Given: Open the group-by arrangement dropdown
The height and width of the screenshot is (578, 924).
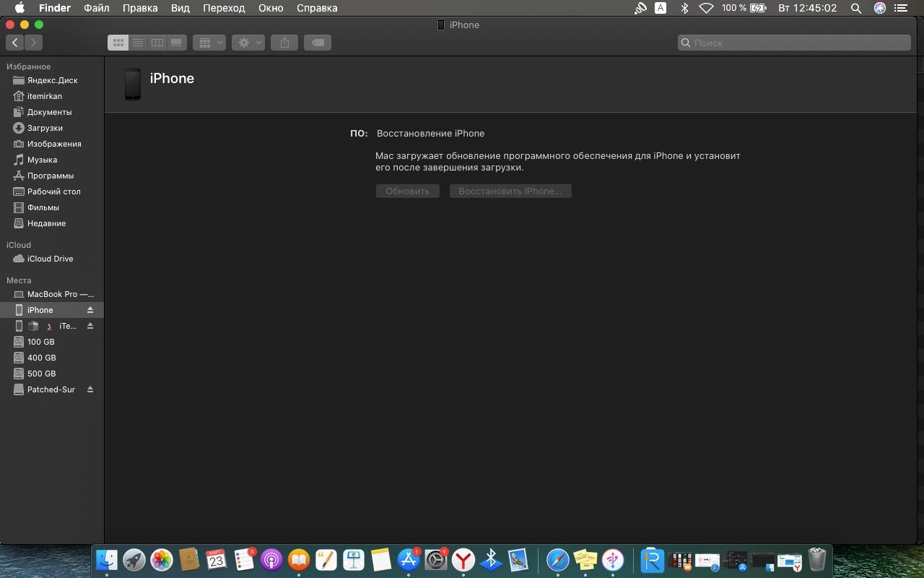Looking at the screenshot, I should pyautogui.click(x=209, y=43).
